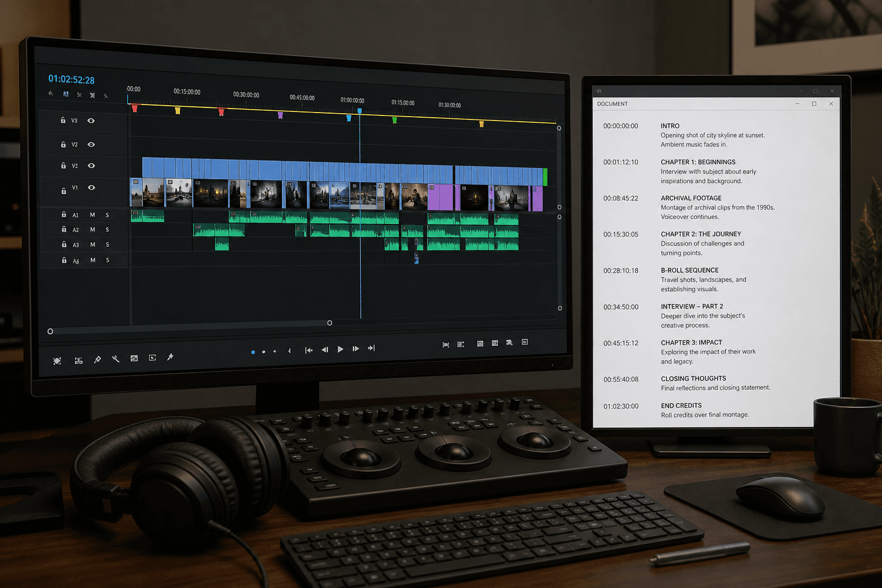Lock the V2 track just below V3
The height and width of the screenshot is (588, 882).
coord(63,144)
